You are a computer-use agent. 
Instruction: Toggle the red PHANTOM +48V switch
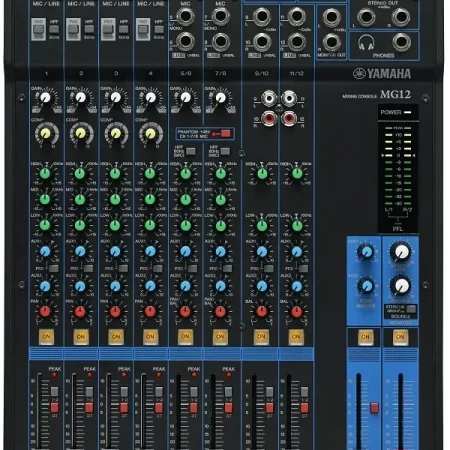[x=226, y=134]
